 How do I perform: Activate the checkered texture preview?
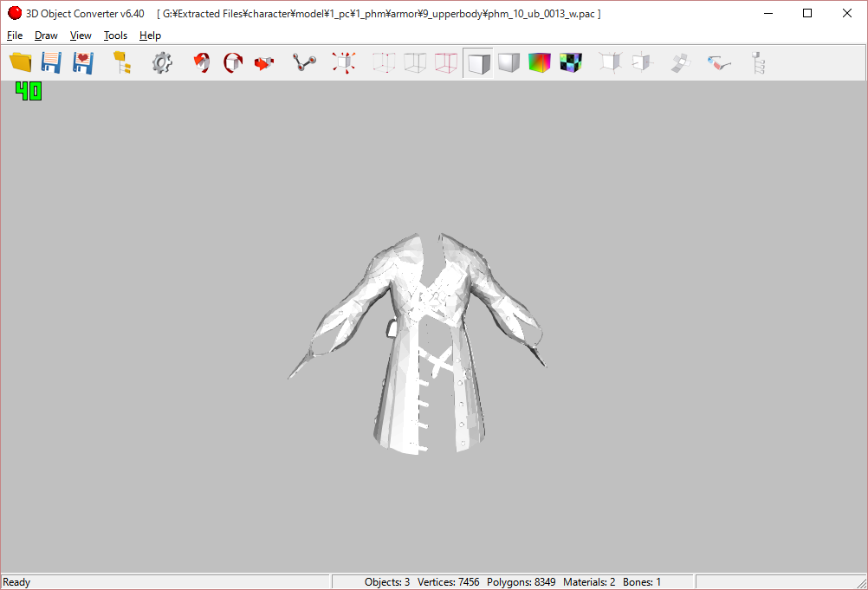pos(570,62)
